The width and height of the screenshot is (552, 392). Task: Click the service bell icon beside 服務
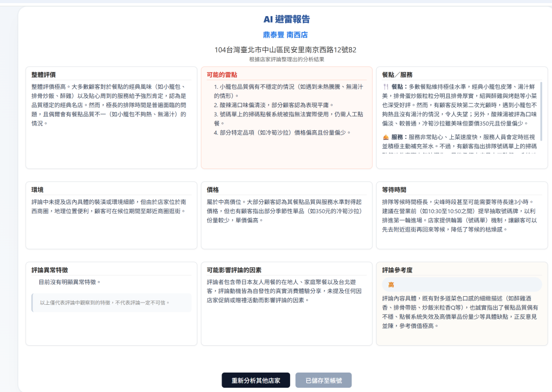[x=386, y=137]
